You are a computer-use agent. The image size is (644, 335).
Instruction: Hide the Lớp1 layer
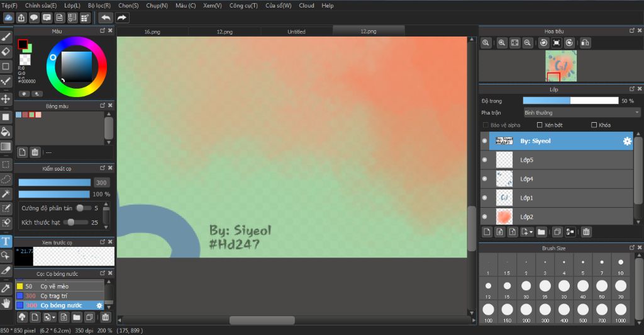(485, 198)
